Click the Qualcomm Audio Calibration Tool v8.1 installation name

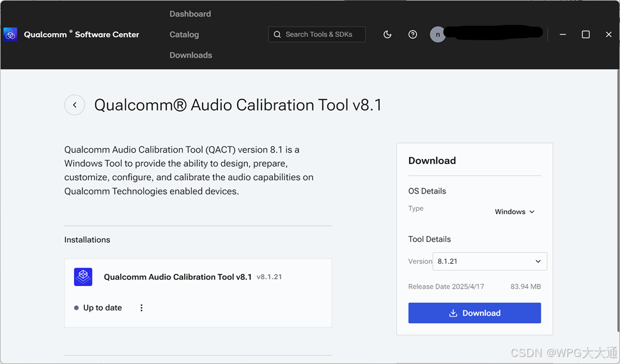click(x=178, y=277)
